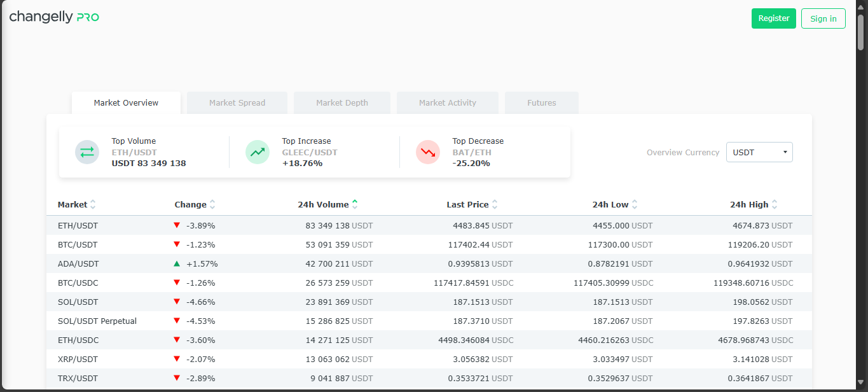868x392 pixels.
Task: Sort the table by Market column arrows
Action: pos(93,205)
